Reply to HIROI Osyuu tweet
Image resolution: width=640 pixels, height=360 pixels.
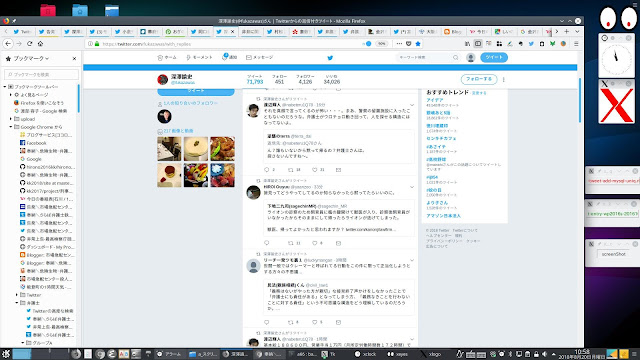pos(267,243)
